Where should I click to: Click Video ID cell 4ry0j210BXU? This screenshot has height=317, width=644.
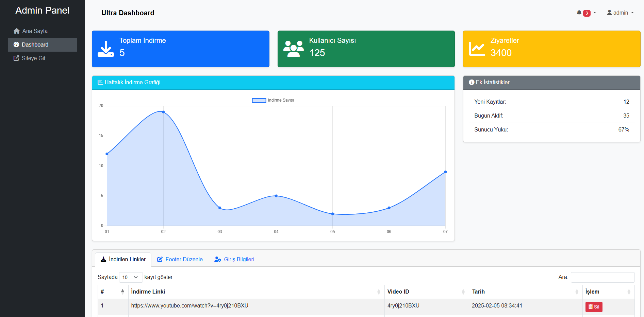click(x=403, y=305)
